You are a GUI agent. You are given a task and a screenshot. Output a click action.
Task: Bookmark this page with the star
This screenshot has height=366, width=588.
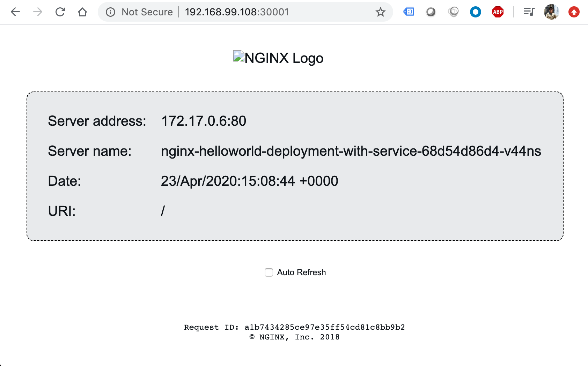380,12
